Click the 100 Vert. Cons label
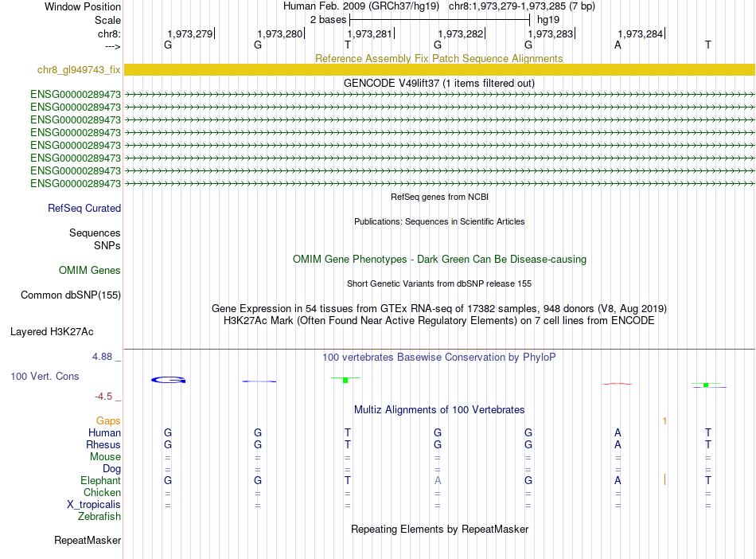756x559 pixels. point(45,376)
